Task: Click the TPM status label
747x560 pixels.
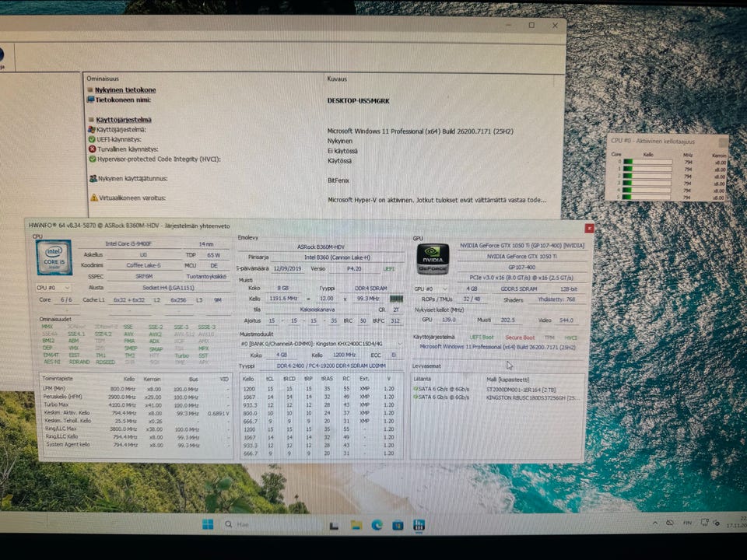Action: [549, 338]
